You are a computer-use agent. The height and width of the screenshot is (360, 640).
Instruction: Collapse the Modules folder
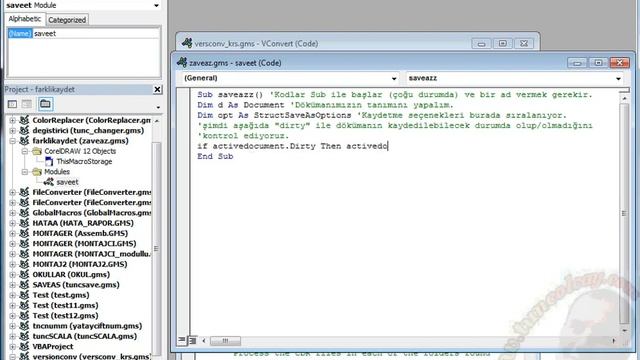click(x=24, y=172)
